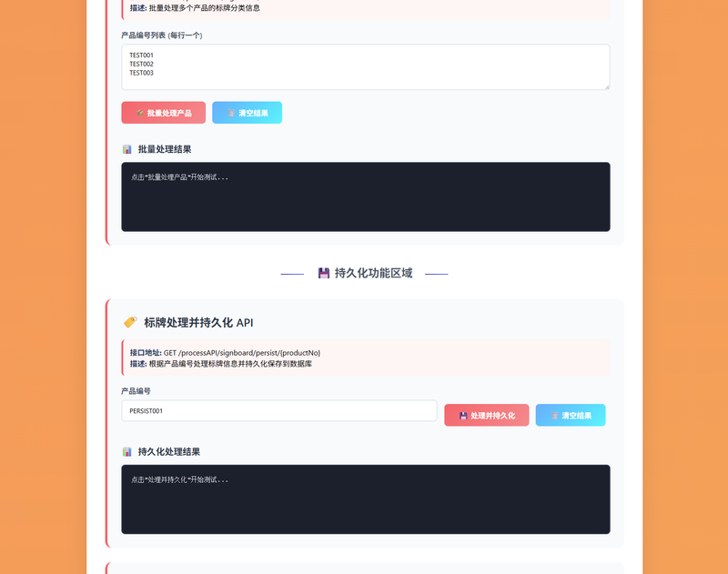Click the persistence result console output
Viewport: 728px width, 574px height.
[366, 499]
